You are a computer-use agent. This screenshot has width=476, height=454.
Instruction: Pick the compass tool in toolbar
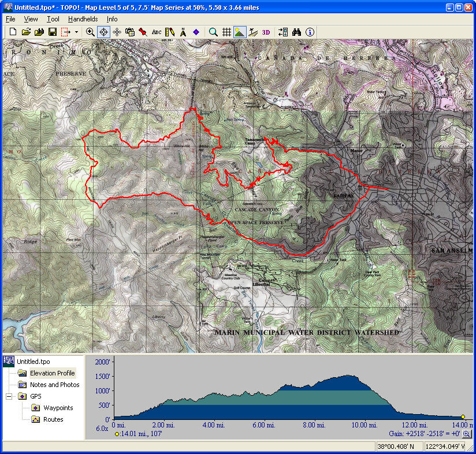tap(183, 32)
